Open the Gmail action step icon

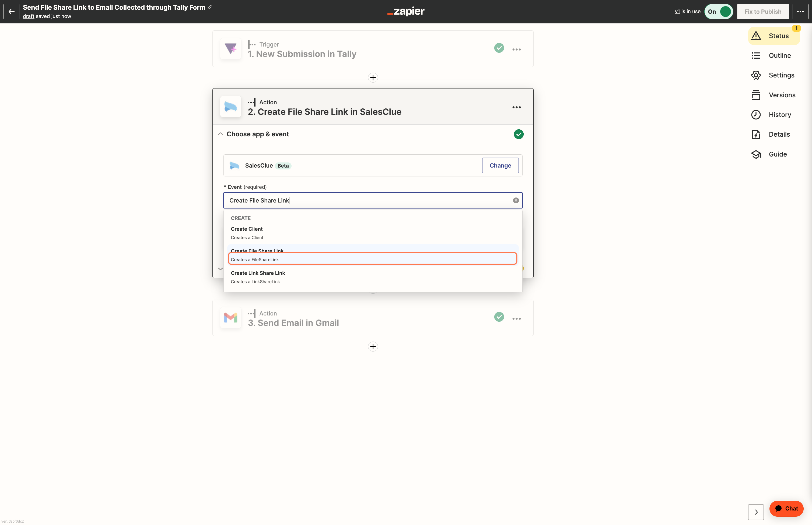coord(231,318)
